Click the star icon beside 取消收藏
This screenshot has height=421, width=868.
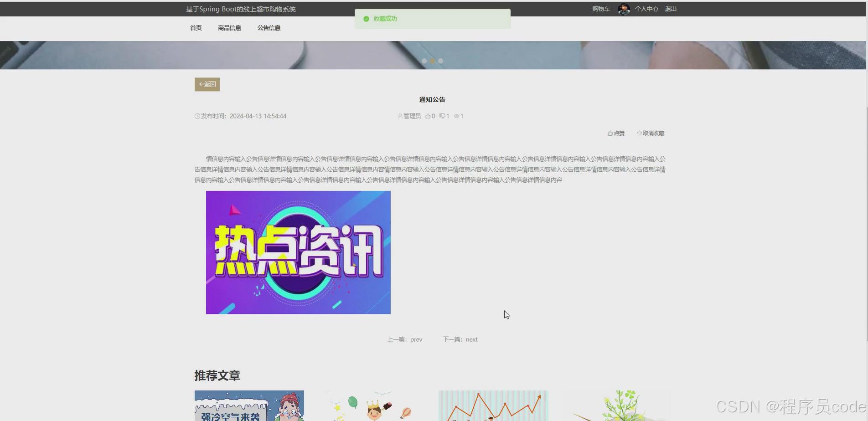[639, 133]
